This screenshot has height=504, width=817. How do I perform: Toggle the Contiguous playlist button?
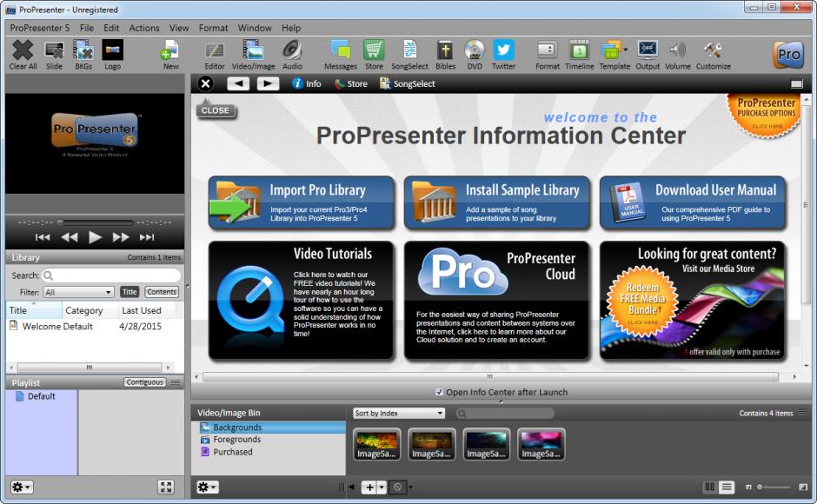(x=145, y=382)
